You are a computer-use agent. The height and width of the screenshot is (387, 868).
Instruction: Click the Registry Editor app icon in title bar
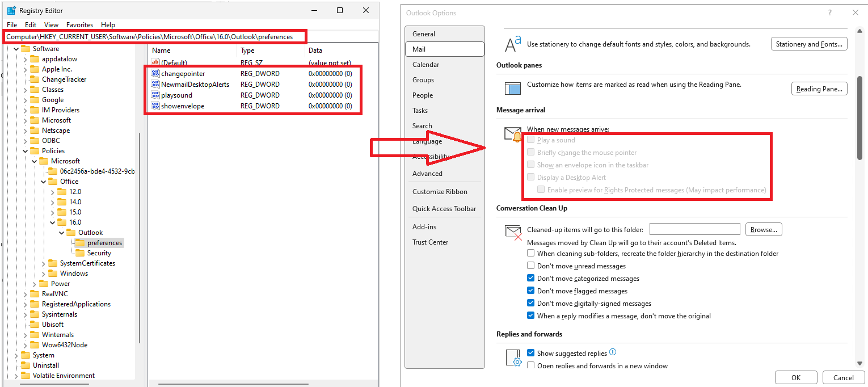tap(11, 10)
